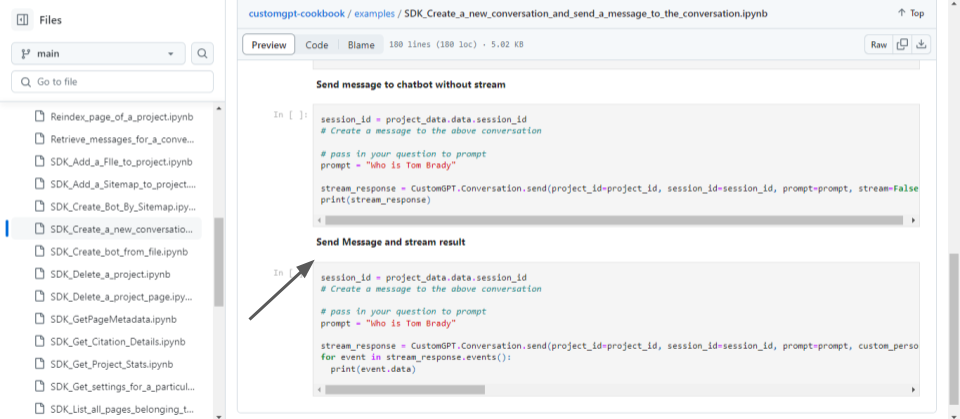This screenshot has height=419, width=960.
Task: Click the page vertical scrollbar thumb
Action: 954,331
